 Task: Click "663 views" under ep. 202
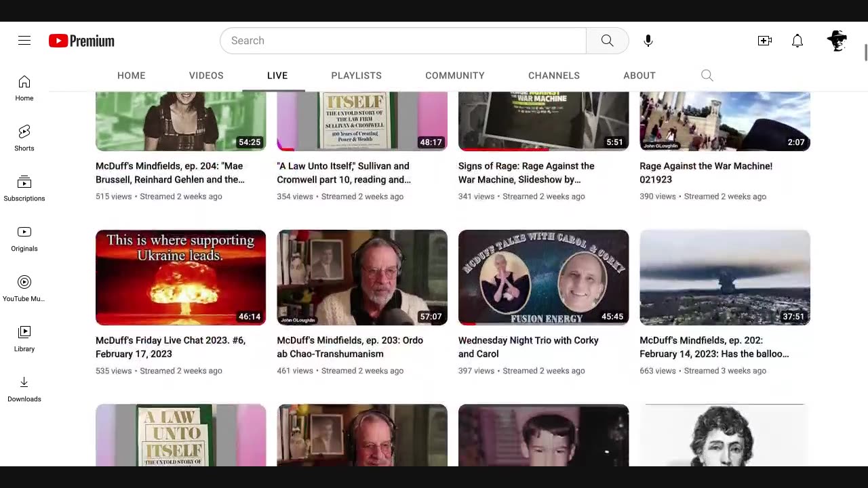click(658, 371)
